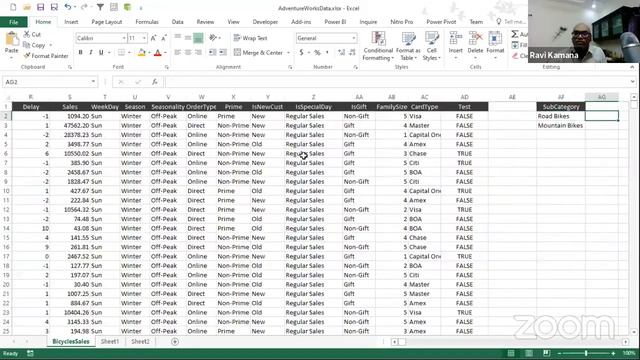
Task: Toggle middle vertical alignment
Action: (188, 38)
